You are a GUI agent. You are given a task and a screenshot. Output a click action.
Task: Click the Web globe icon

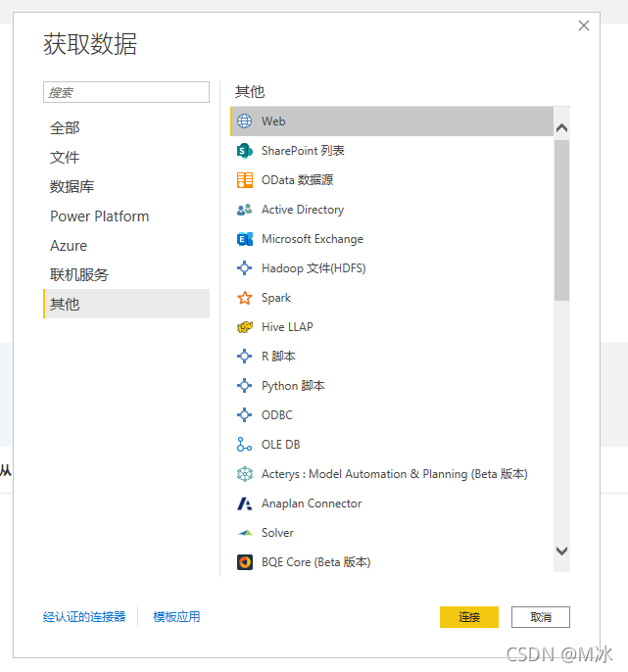tap(245, 121)
